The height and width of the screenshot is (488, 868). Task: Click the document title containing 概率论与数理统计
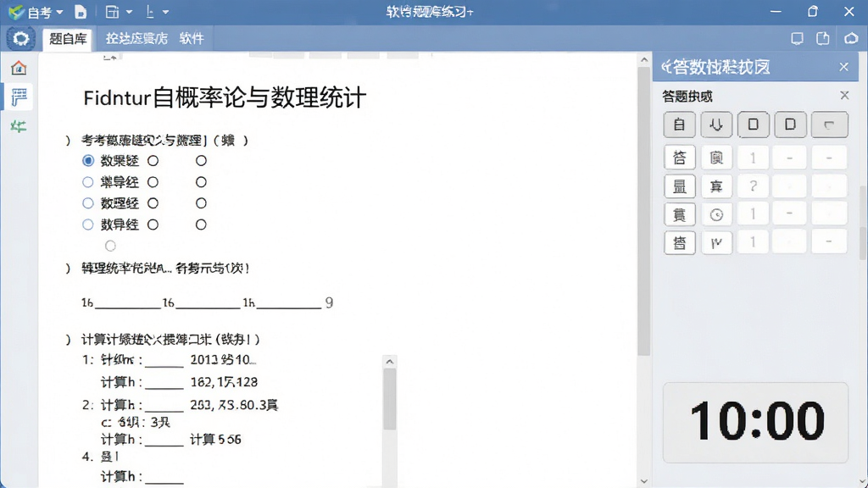tap(224, 98)
